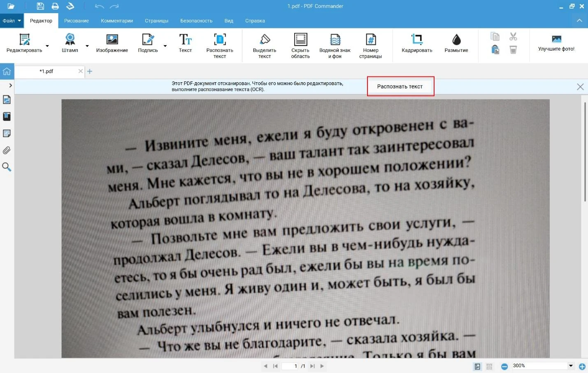The width and height of the screenshot is (588, 373).
Task: Add page numbers with Номер страницы
Action: (x=370, y=46)
